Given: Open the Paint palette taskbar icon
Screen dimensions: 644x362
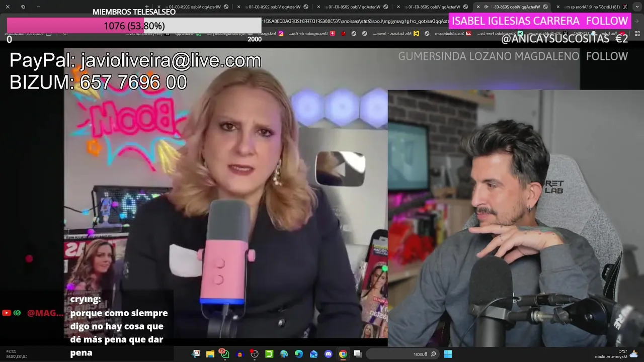Looking at the screenshot, I should click(284, 354).
